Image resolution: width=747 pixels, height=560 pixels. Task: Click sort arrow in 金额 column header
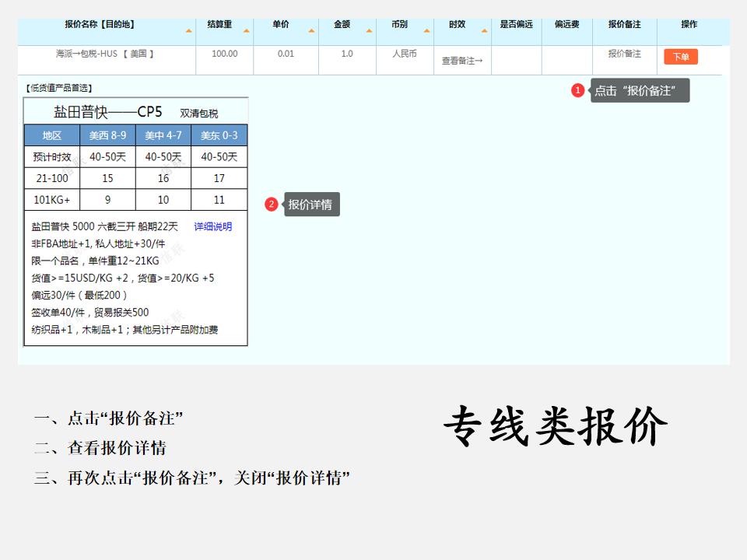point(369,31)
